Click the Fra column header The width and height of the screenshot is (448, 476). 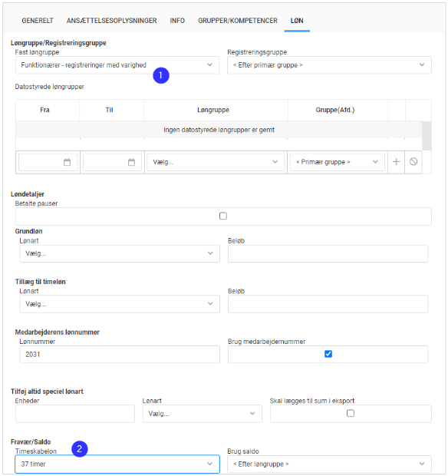click(x=45, y=110)
